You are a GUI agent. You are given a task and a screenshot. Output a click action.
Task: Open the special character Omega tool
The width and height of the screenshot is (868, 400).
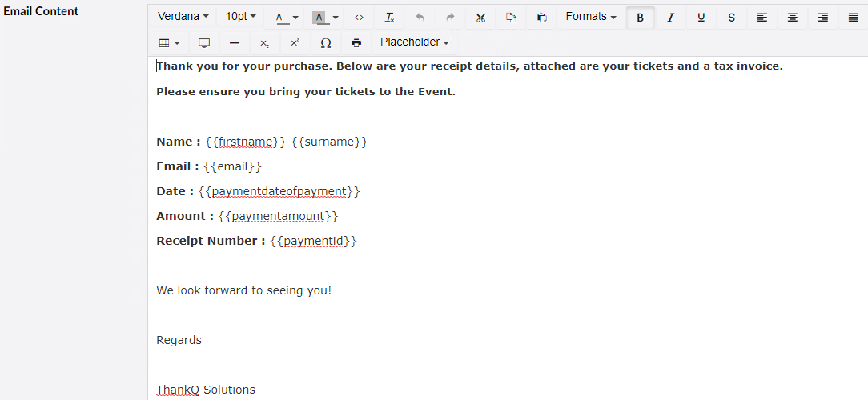325,43
